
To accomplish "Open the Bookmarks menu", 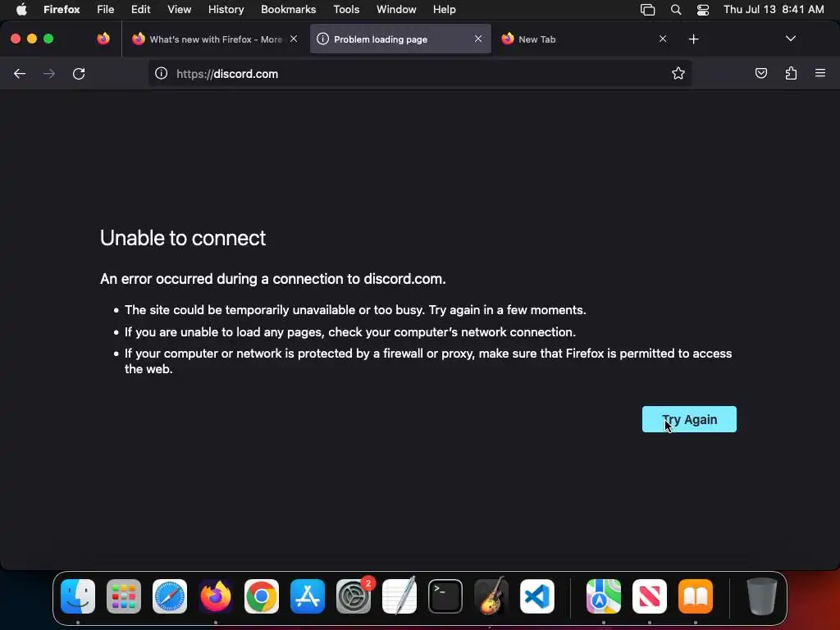I will tap(288, 10).
